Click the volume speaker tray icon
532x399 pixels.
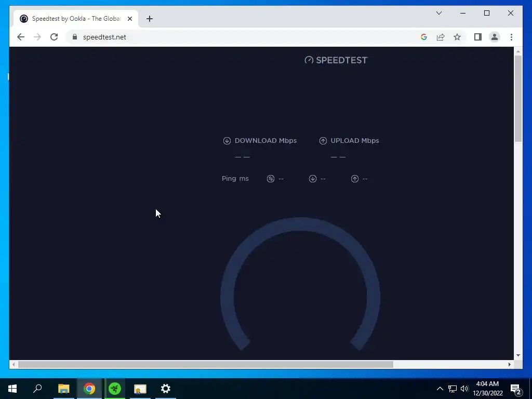tap(464, 389)
